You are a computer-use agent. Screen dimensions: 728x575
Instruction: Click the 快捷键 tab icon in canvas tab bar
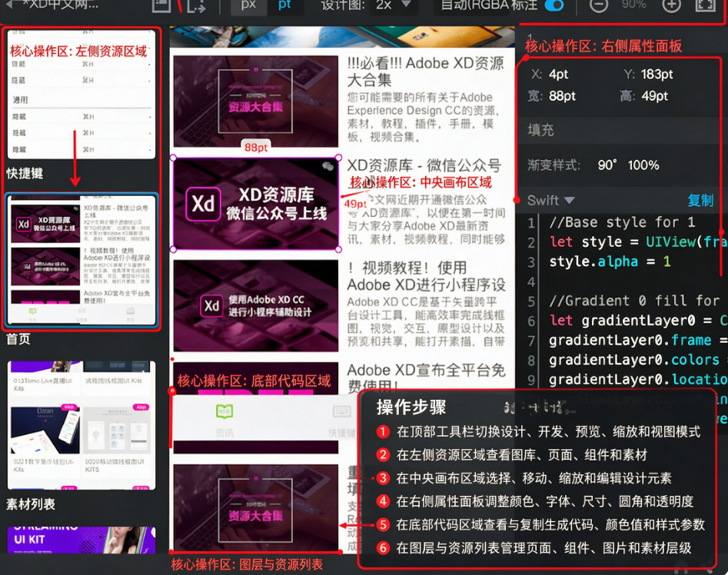[341, 411]
